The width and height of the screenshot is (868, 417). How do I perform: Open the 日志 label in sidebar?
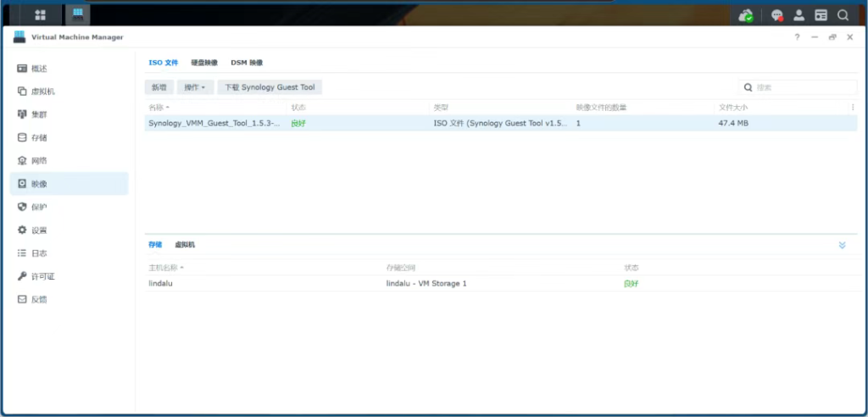coord(39,253)
